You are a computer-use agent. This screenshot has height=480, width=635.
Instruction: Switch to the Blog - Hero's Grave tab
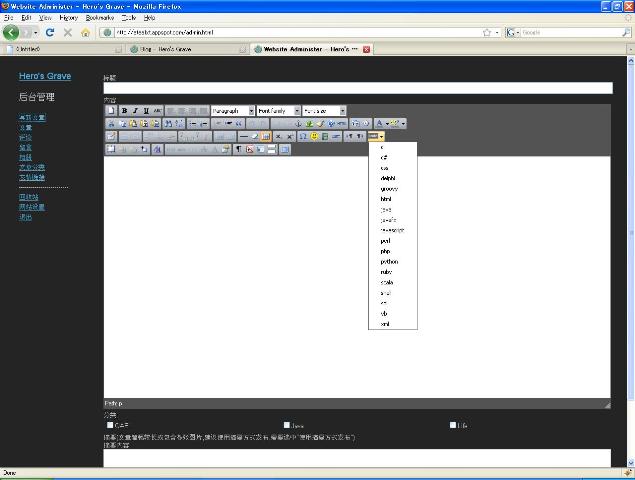point(186,49)
